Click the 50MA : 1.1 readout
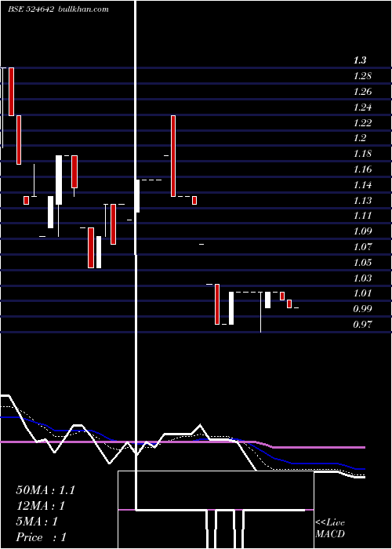The image size is (392, 549). click(45, 490)
